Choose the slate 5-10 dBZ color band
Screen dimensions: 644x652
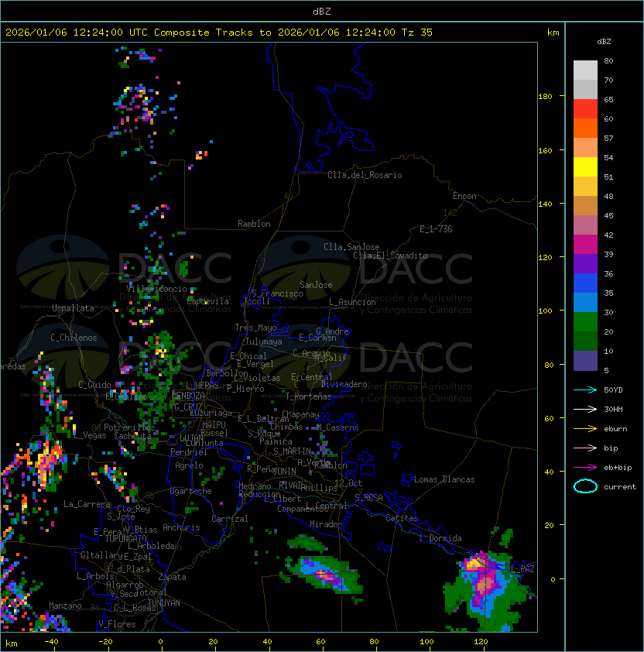pos(585,361)
